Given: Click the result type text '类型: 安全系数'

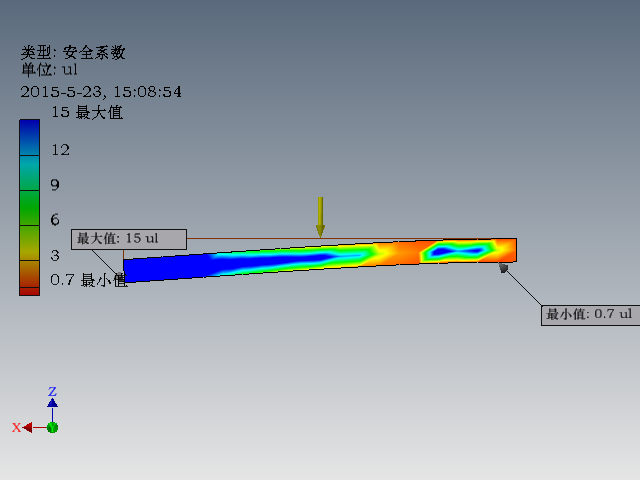Looking at the screenshot, I should 73,53.
